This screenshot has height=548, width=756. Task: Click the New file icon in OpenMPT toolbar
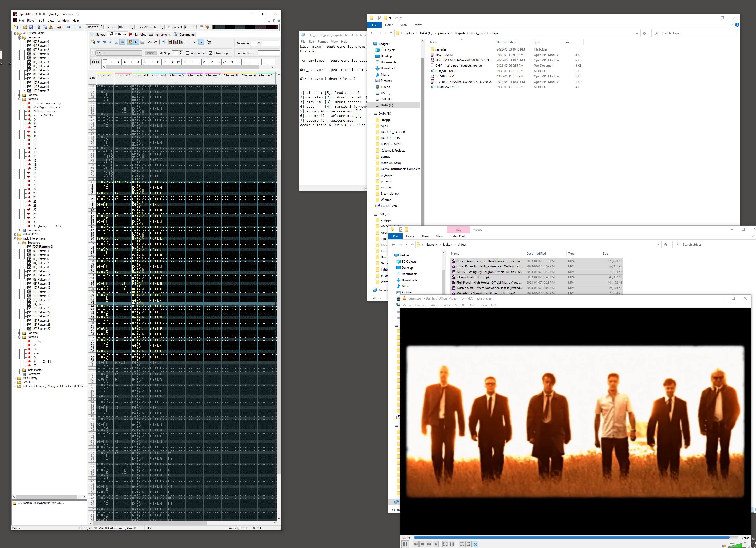[16, 27]
